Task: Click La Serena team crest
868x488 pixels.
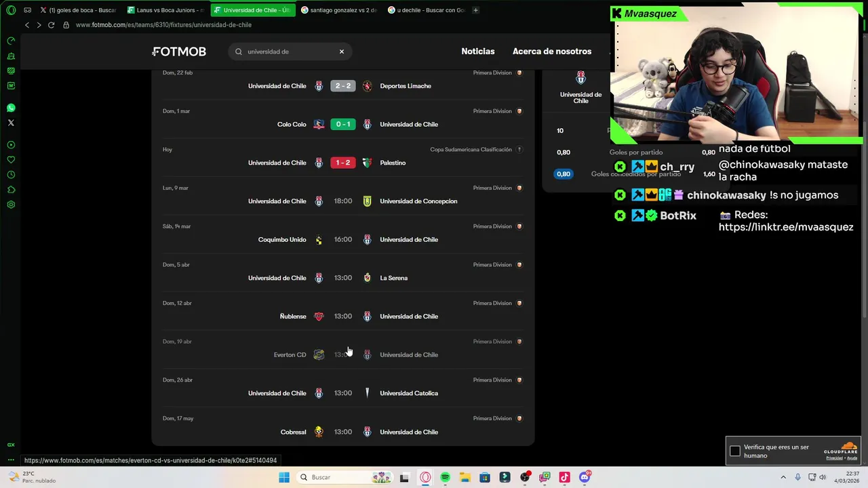Action: (x=367, y=278)
